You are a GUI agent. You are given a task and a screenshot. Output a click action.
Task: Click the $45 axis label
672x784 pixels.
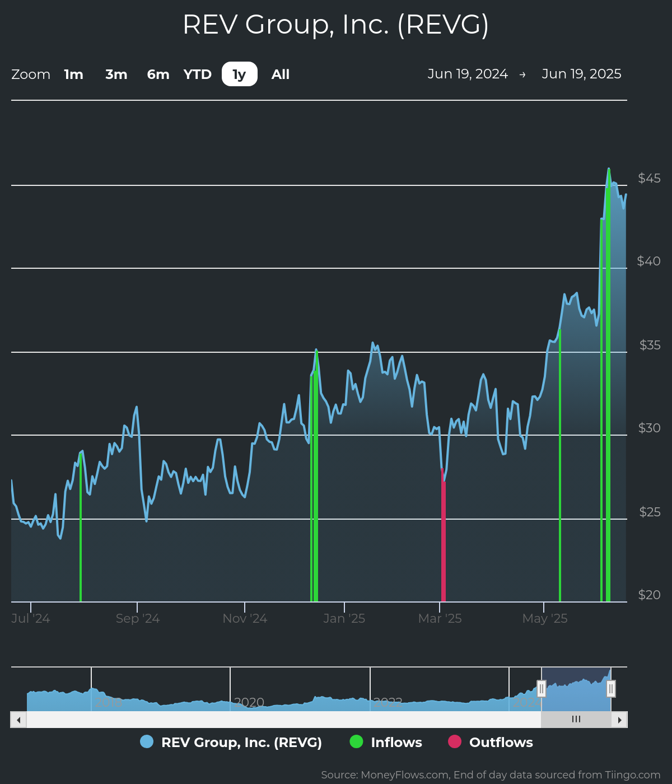tap(649, 178)
